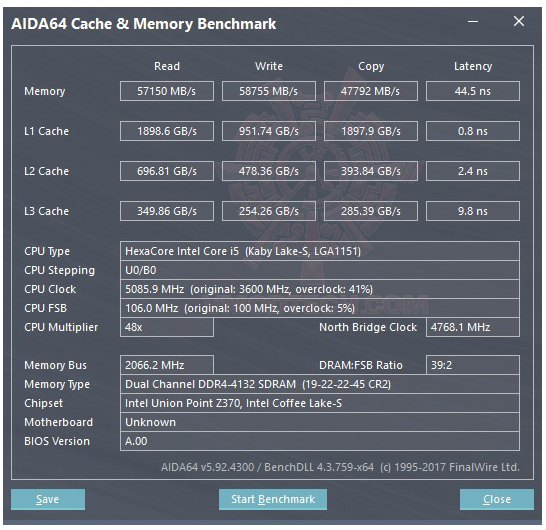Minimize the AIDA64 benchmark window
Image resolution: width=546 pixels, height=530 pixels.
pos(473,22)
